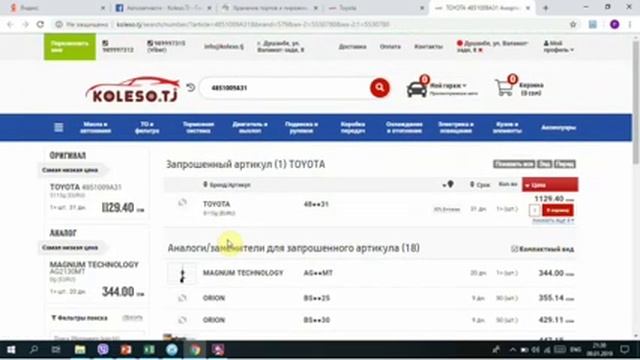This screenshot has height=360, width=640.
Task: Open search history icon beside search box
Action: [x=191, y=87]
